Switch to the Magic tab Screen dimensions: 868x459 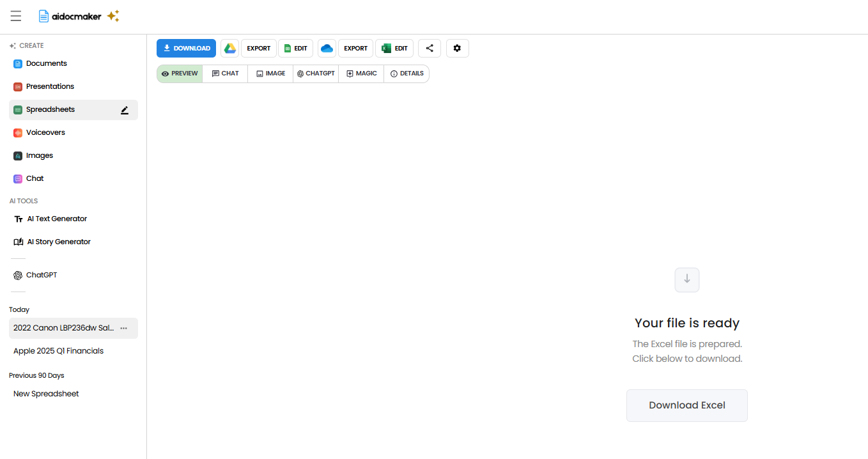coord(361,74)
